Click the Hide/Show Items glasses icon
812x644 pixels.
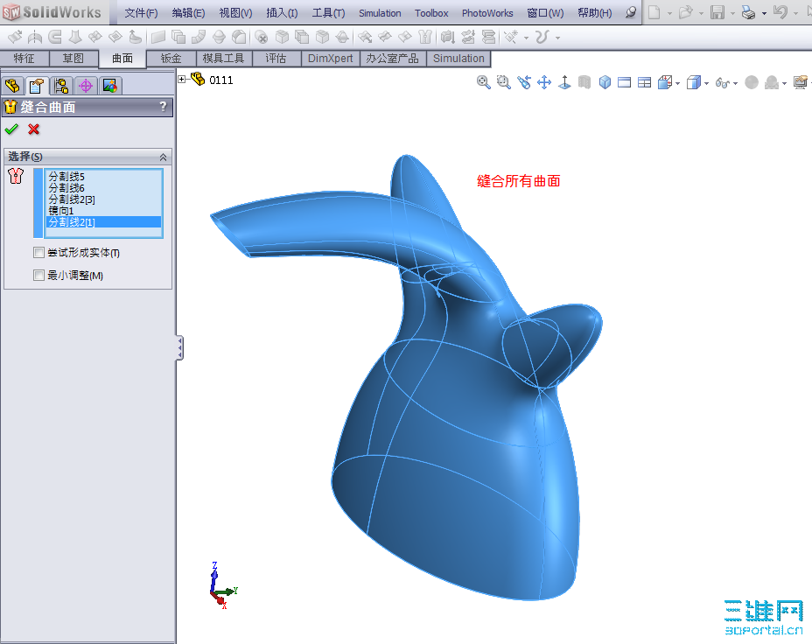click(x=722, y=82)
